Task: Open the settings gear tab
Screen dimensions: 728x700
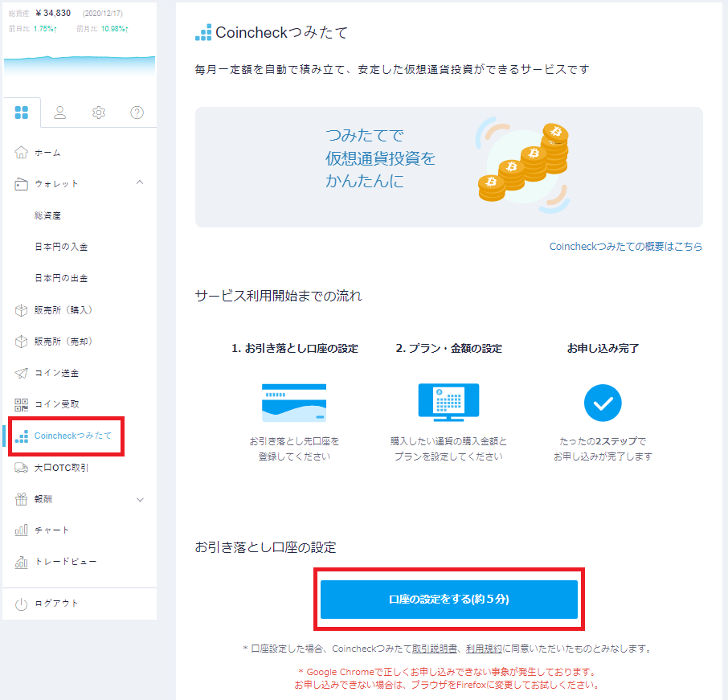Action: [x=98, y=113]
